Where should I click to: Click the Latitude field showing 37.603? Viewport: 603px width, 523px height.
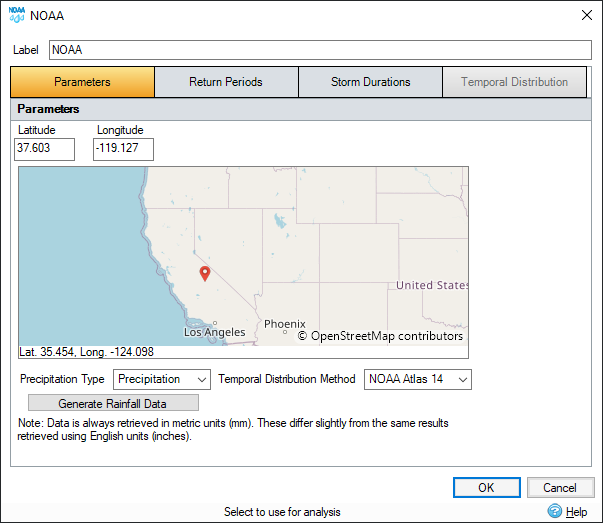(x=45, y=149)
